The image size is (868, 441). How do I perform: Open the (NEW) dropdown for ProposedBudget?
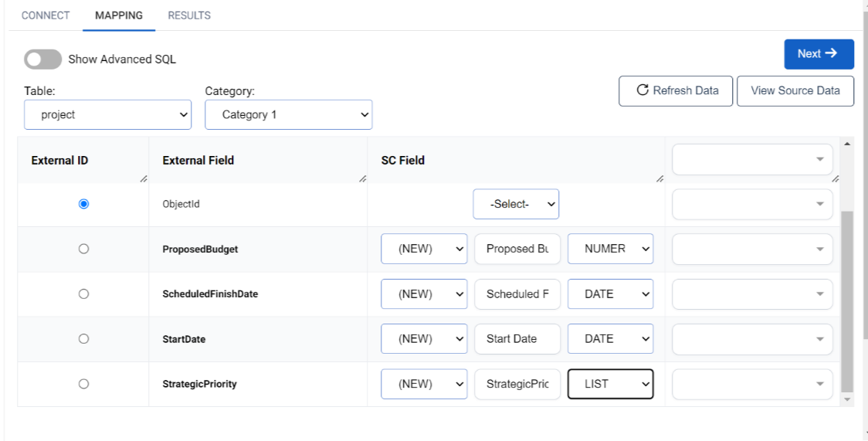click(424, 249)
